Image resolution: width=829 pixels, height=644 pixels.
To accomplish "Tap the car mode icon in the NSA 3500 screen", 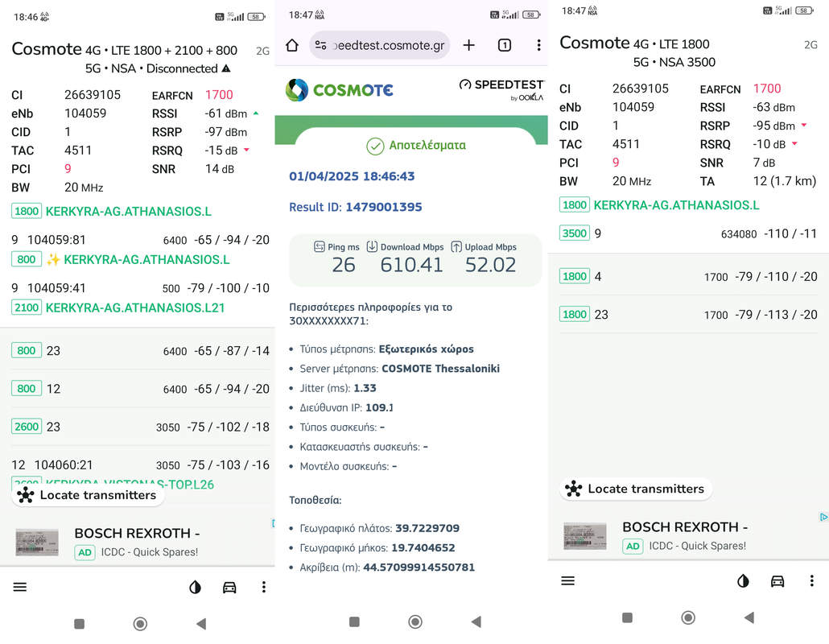I will (777, 581).
